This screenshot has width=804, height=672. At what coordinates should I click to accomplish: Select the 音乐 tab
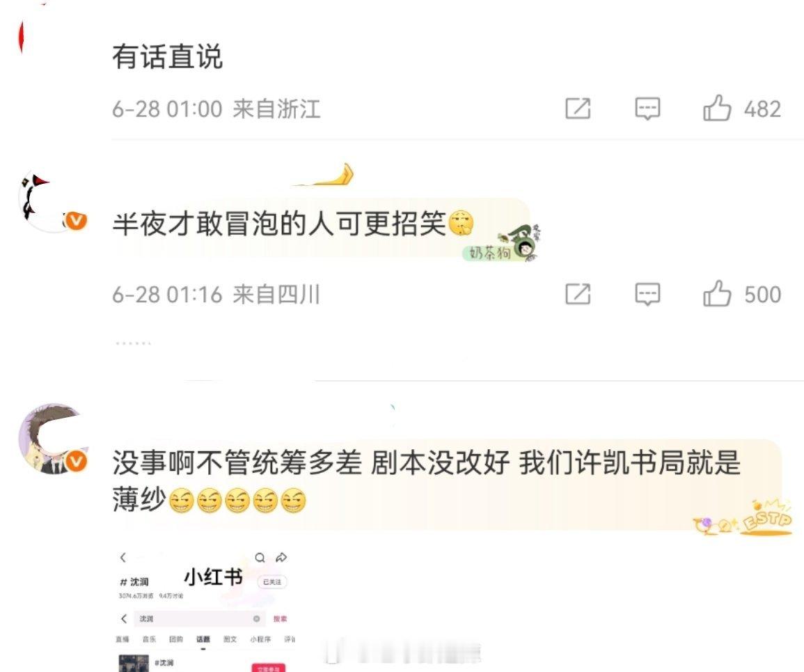pos(149,639)
